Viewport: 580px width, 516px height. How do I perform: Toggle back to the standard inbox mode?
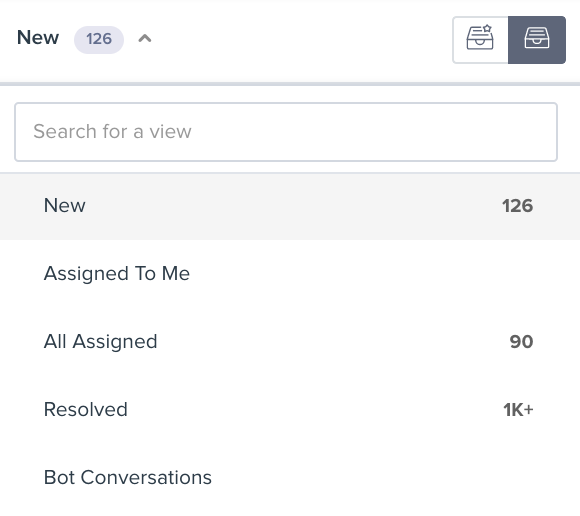click(x=537, y=40)
